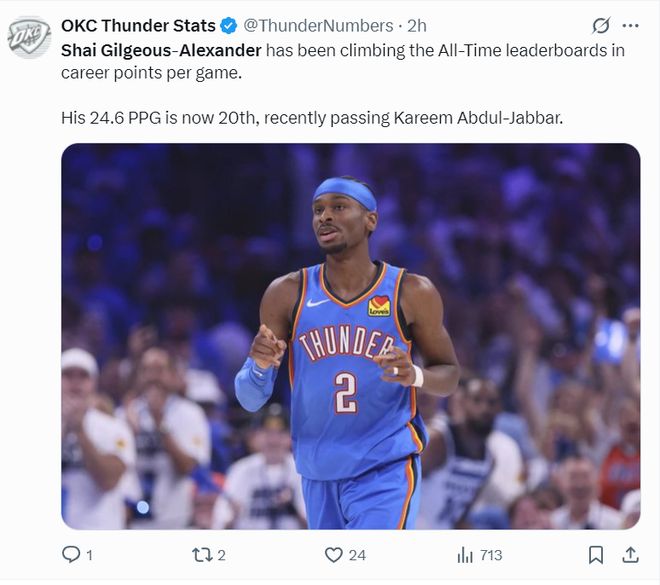Toggle the bookmark icon for this post
Screen dimensions: 660x585
coord(596,554)
